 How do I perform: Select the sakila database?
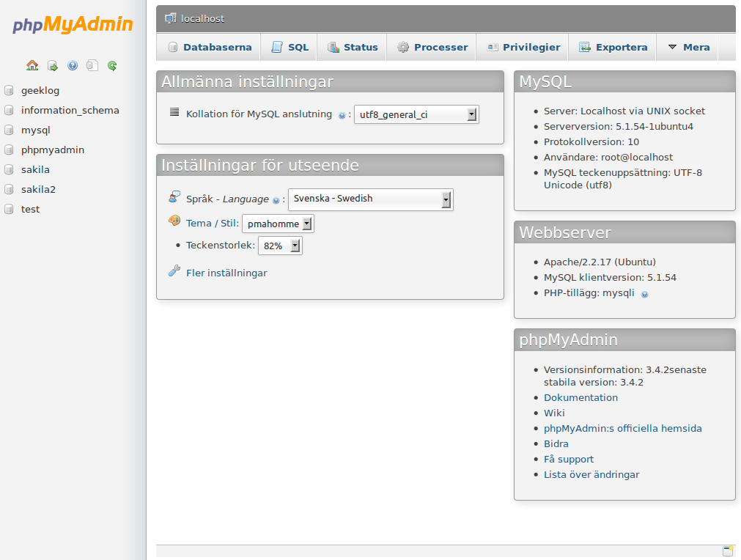tap(35, 169)
